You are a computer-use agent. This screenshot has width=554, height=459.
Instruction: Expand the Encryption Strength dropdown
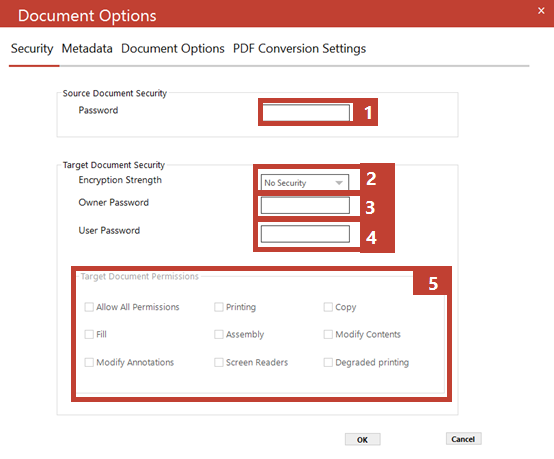tap(305, 183)
